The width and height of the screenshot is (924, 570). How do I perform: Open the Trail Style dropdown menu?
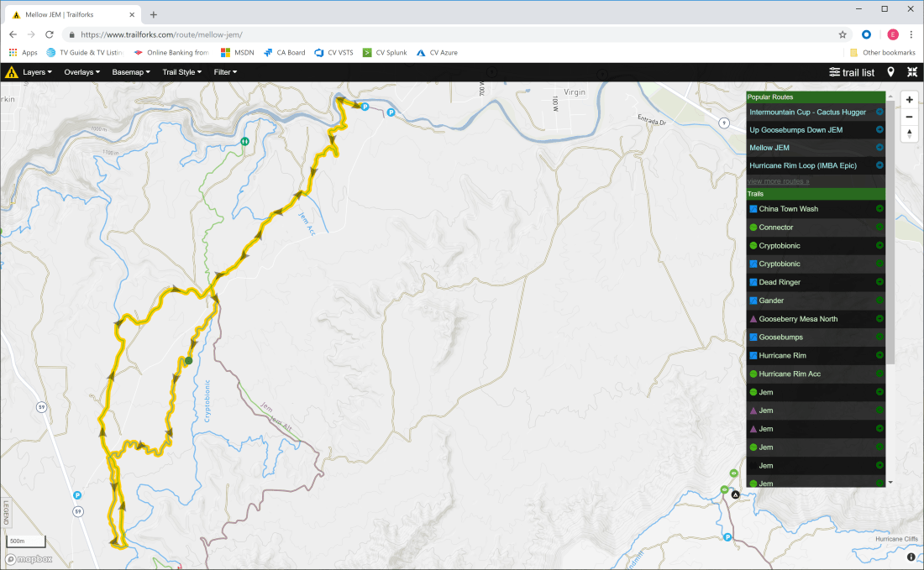[x=181, y=72]
